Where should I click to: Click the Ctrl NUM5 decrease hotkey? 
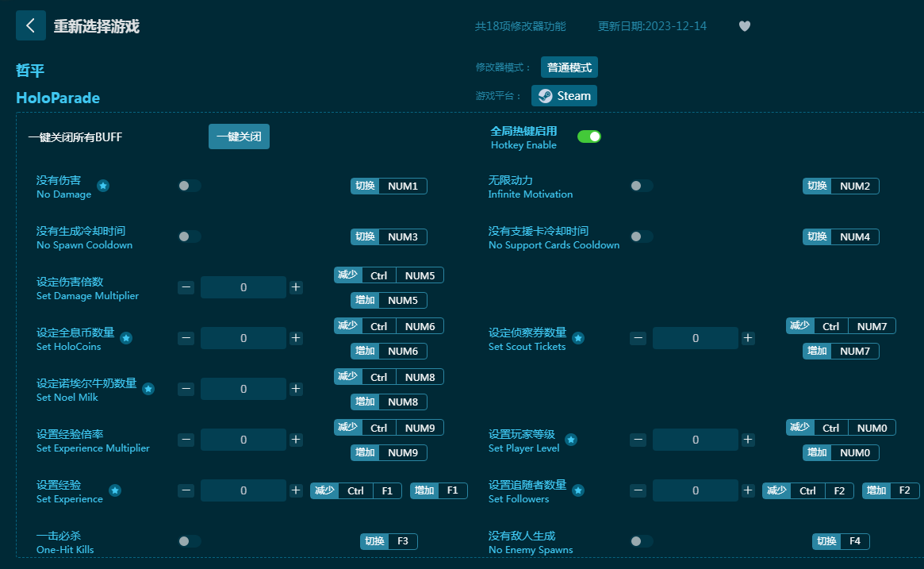(389, 275)
